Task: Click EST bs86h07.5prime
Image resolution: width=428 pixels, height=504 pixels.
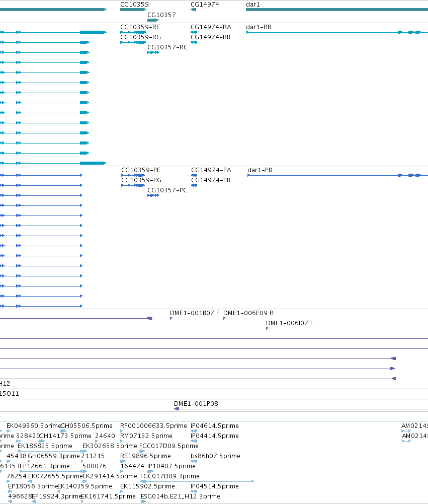Action: [215, 456]
